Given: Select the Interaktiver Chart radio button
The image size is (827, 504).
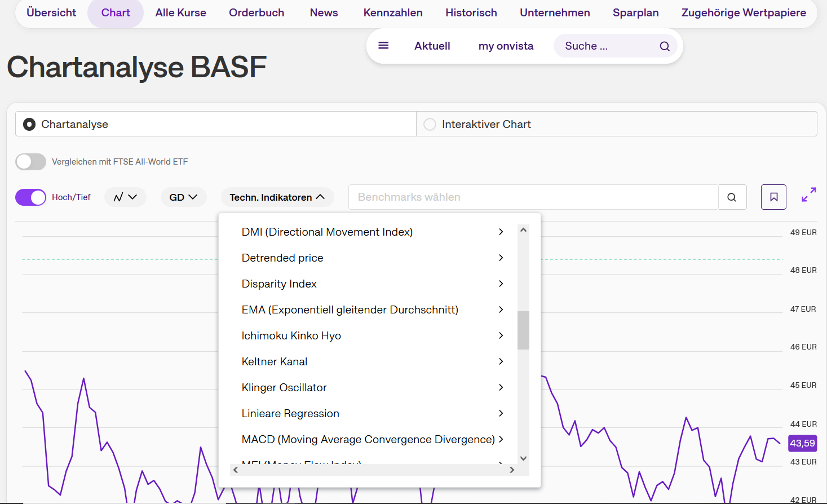Looking at the screenshot, I should [x=430, y=124].
